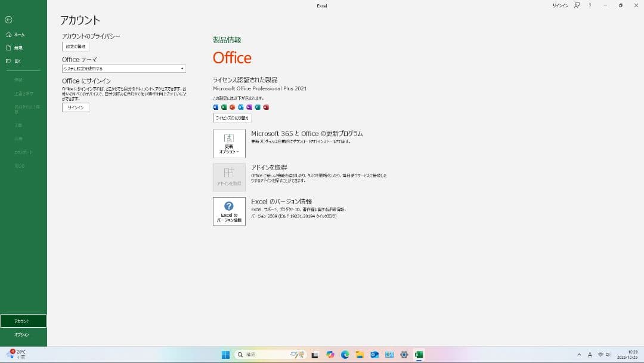644x363 pixels.
Task: Open Word from the included products icons
Action: (x=216, y=107)
